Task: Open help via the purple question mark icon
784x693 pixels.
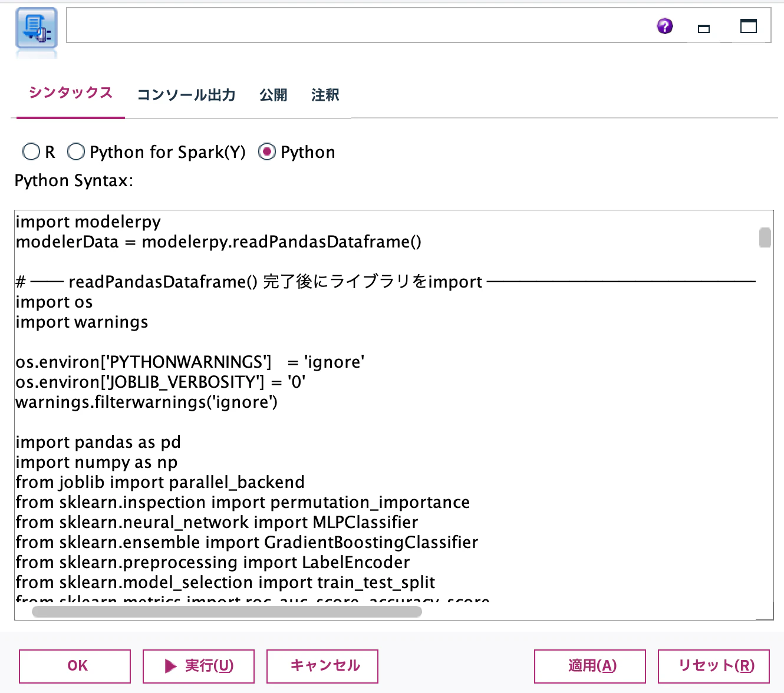Action: coord(665,26)
